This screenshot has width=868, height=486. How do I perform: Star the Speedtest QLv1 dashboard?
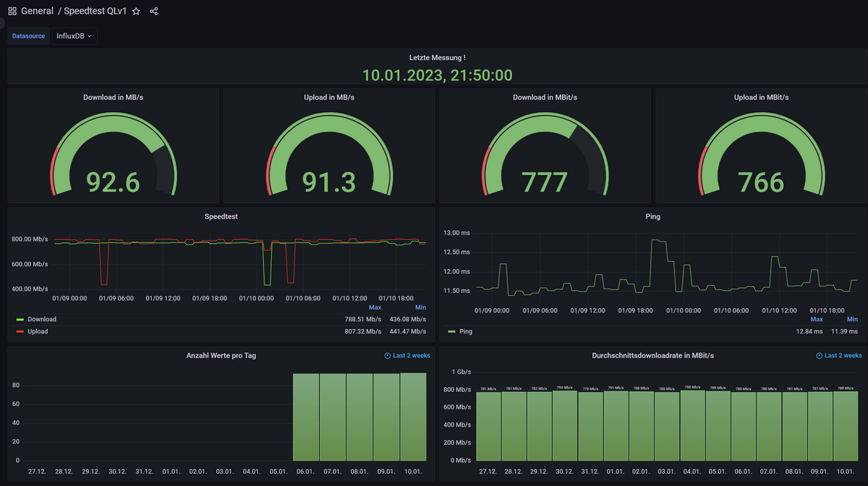tap(136, 12)
